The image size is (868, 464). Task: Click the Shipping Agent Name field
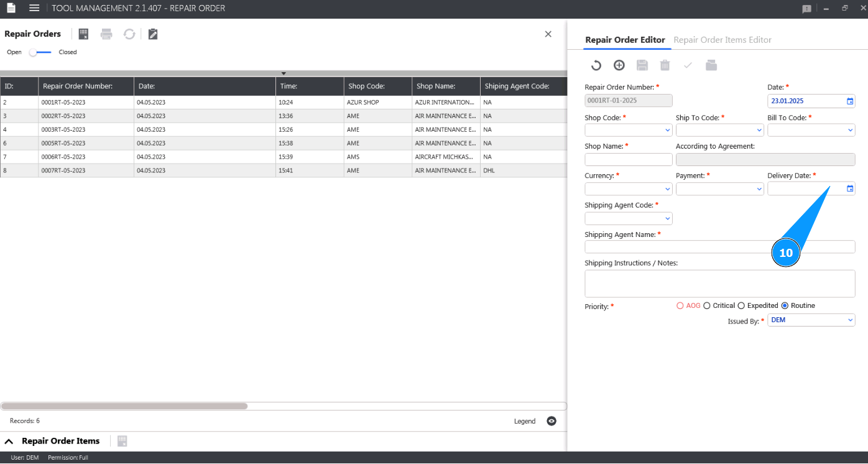[720, 247]
